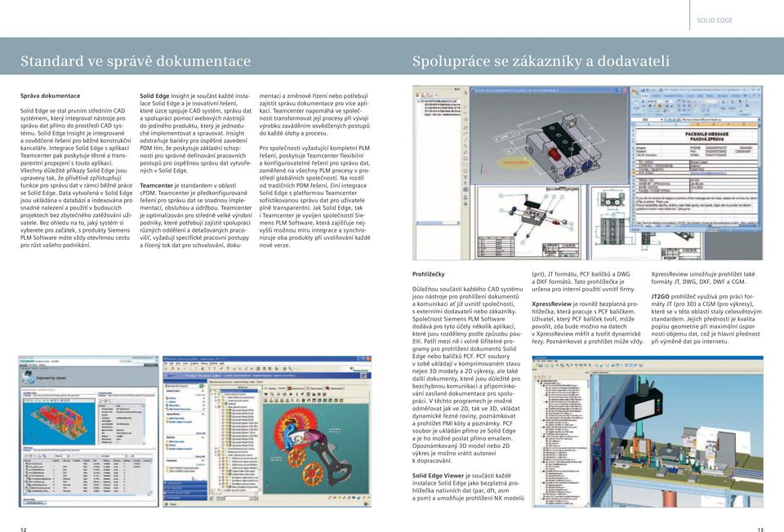Screen dimensions: 784x532
Task: Click page number 12
Action: pos(23,530)
